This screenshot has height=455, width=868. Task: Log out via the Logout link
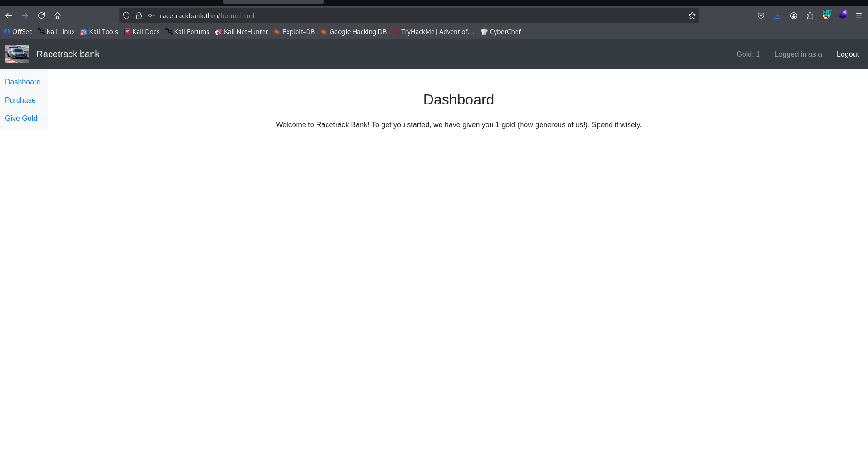click(847, 54)
